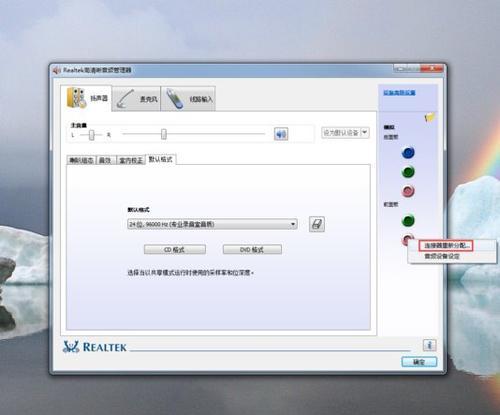Mute the speaker with the blue speaker icon
The width and height of the screenshot is (500, 415).
click(x=281, y=134)
